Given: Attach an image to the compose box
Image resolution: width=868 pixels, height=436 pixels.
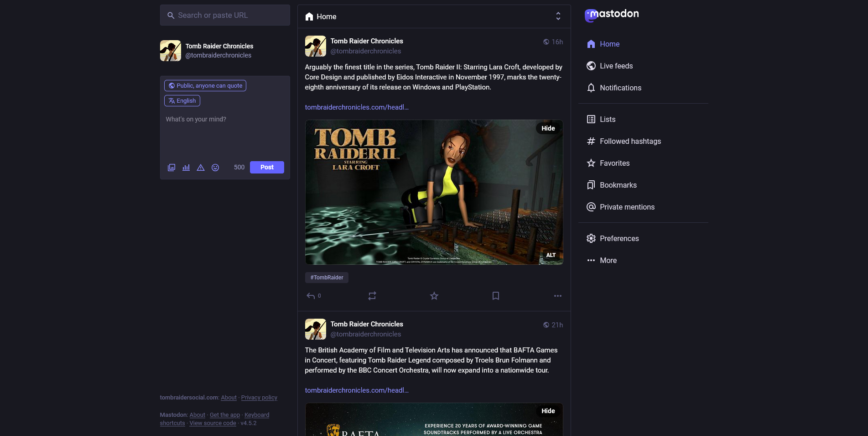Looking at the screenshot, I should 171,168.
